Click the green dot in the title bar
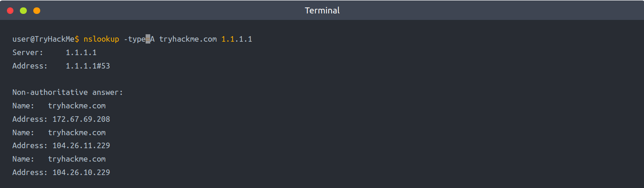 [x=24, y=10]
